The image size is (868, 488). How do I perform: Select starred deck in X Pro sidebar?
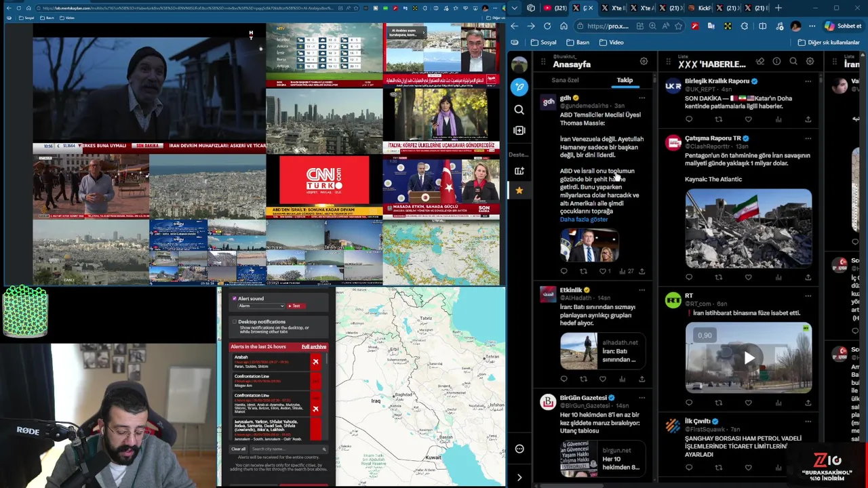click(x=519, y=190)
